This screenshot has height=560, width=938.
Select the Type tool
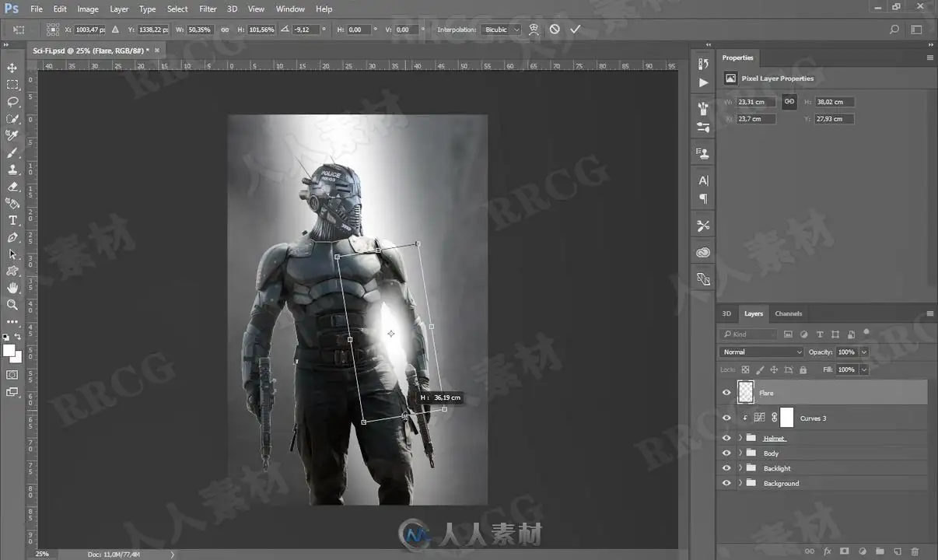pos(12,220)
